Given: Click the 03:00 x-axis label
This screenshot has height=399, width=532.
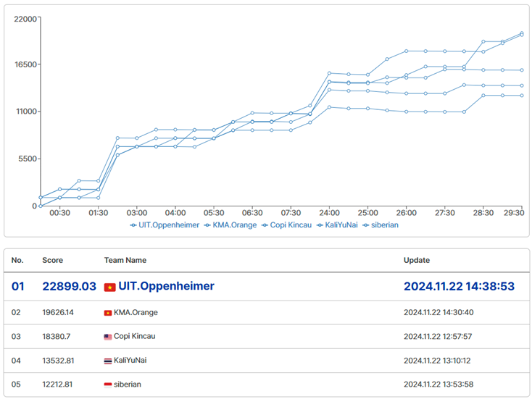Looking at the screenshot, I should coord(137,213).
